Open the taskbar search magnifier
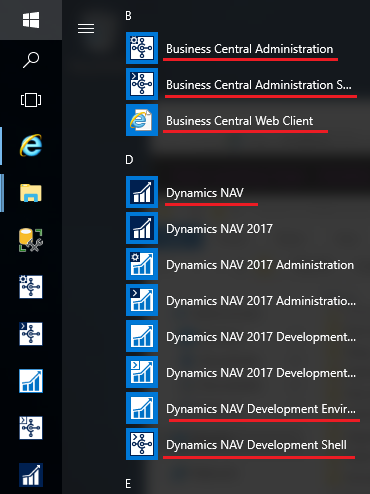Image resolution: width=370 pixels, height=494 pixels. (31, 60)
